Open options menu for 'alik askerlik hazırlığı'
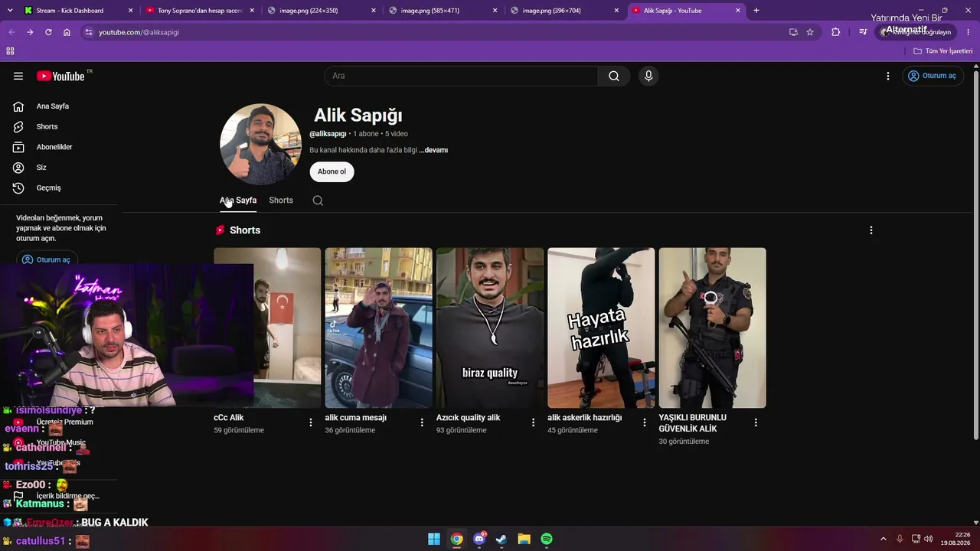Screen dimensions: 980x551 (x=645, y=422)
